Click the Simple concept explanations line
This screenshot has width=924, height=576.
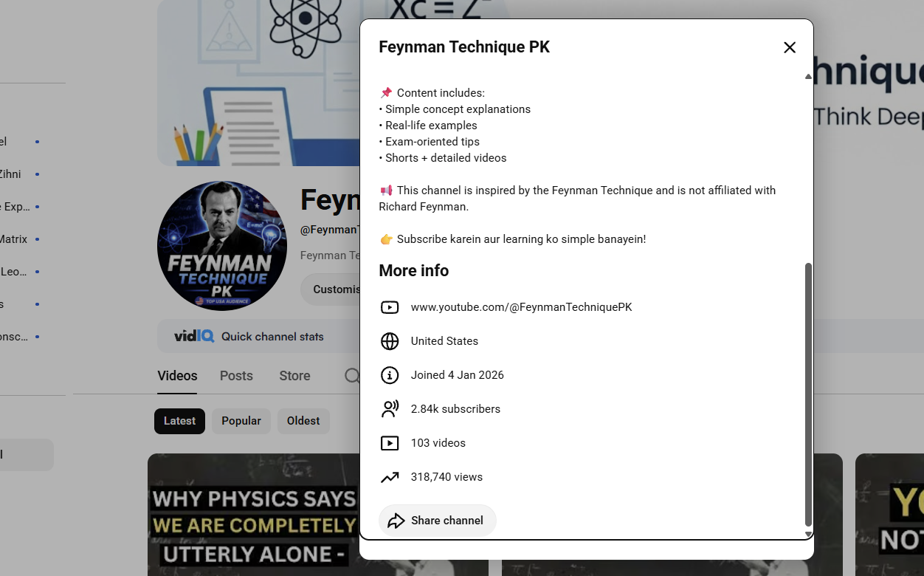click(455, 109)
